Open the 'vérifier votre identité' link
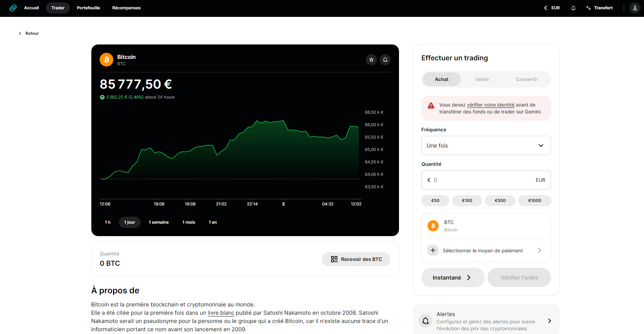 (490, 105)
